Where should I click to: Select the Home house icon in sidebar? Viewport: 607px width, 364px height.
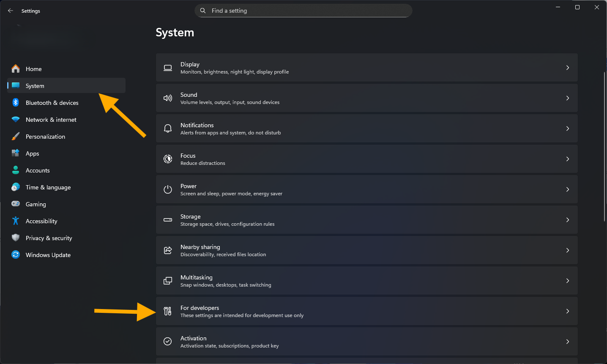pos(16,68)
